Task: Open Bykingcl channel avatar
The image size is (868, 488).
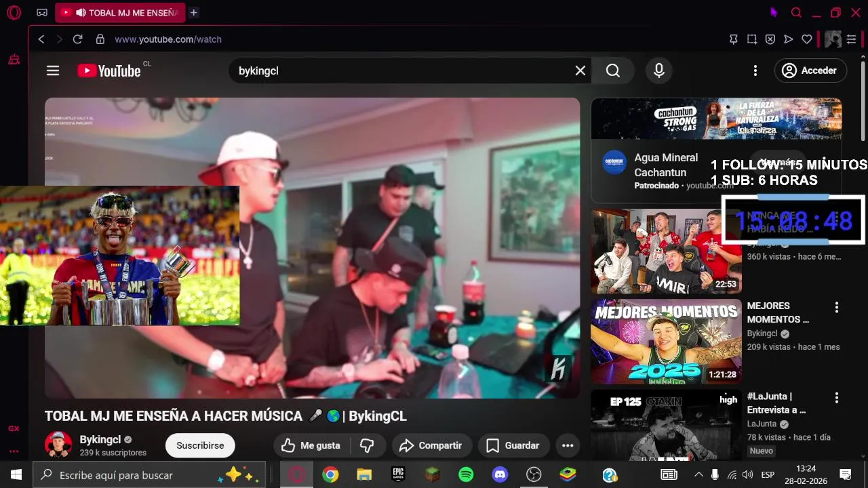Action: click(58, 445)
